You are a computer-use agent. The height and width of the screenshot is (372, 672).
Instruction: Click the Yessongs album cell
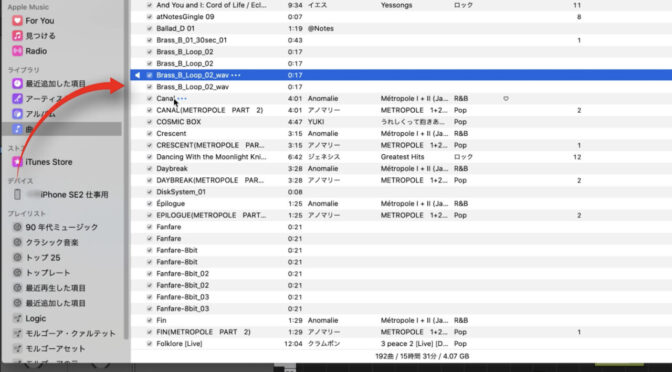(396, 5)
